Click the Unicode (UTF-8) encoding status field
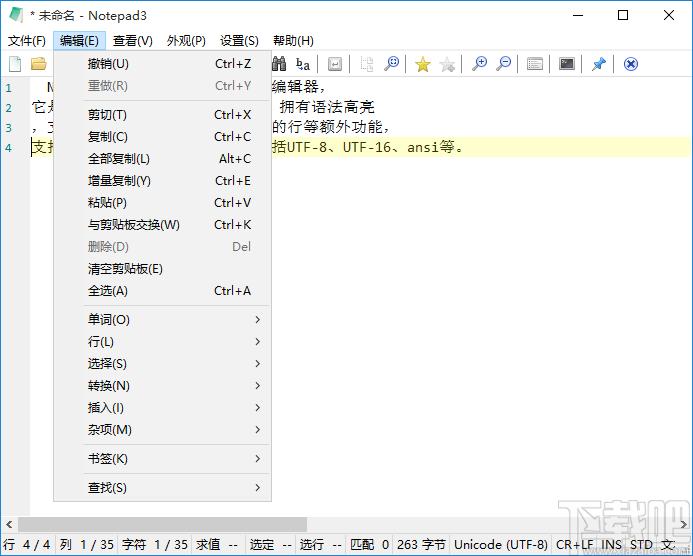 click(x=501, y=545)
